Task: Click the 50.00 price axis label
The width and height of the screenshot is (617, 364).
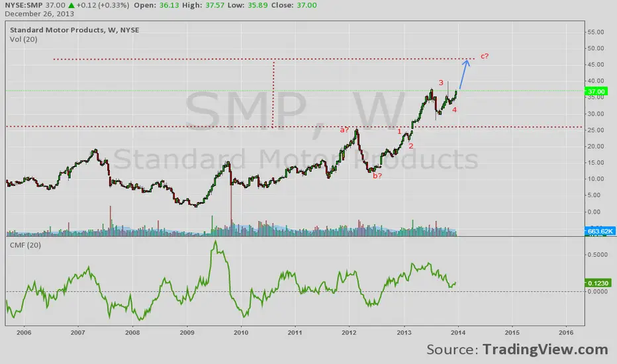Action: pos(595,48)
